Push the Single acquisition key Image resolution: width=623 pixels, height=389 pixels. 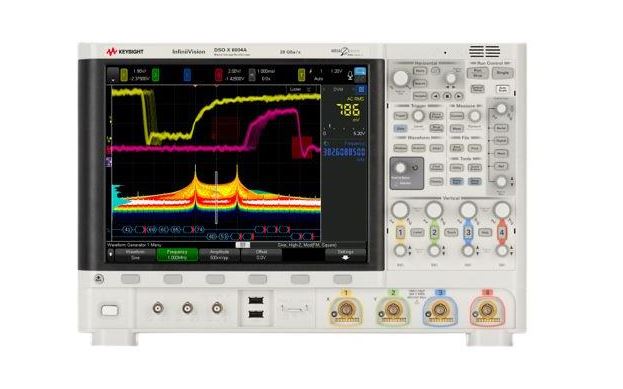(503, 73)
